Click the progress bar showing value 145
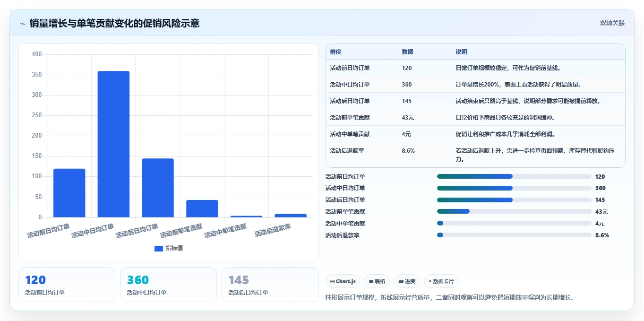 [514, 200]
